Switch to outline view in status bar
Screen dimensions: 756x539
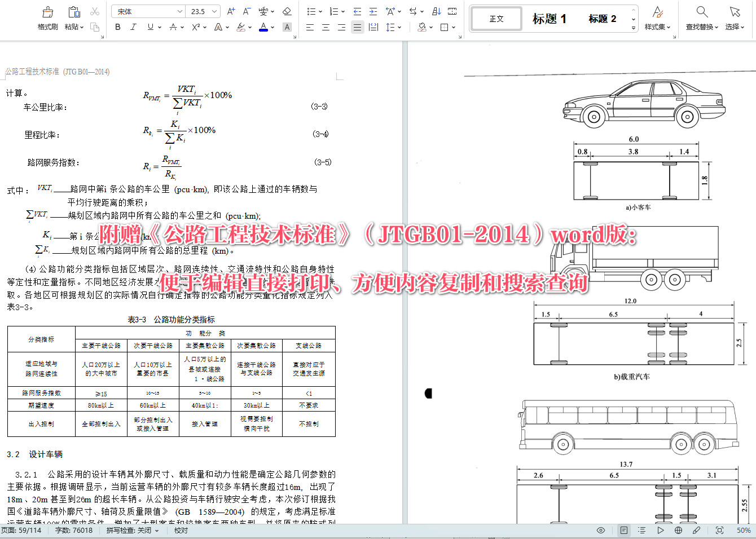pyautogui.click(x=641, y=531)
